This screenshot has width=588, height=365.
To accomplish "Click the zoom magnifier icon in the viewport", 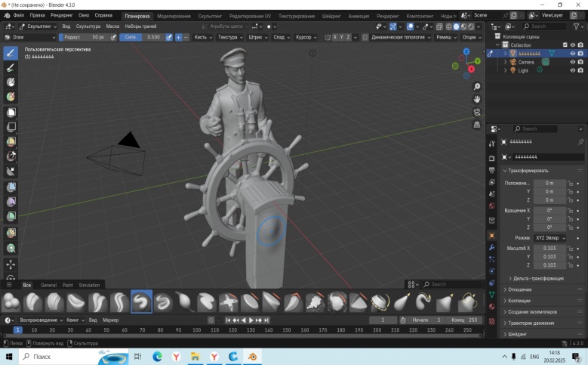I will [x=476, y=87].
